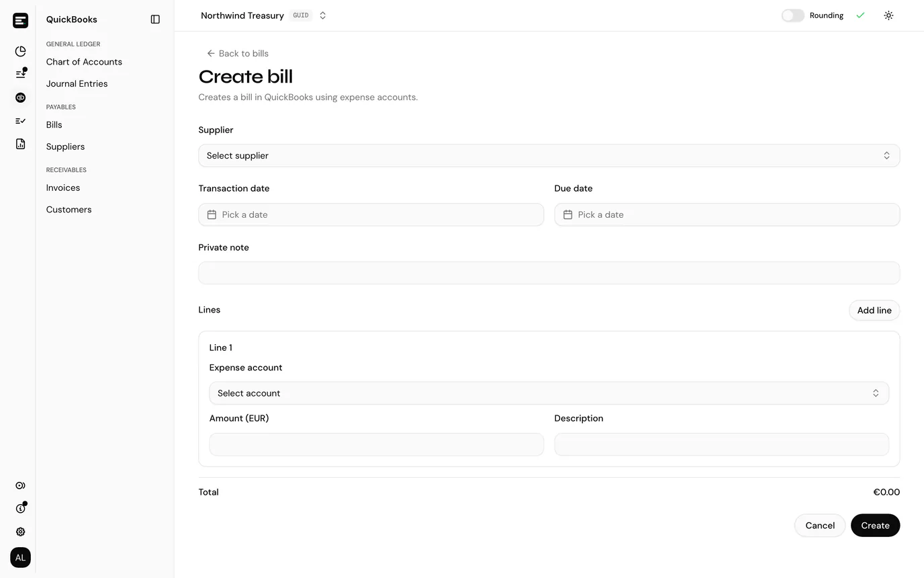Open the checklist icon in the rail
The height and width of the screenshot is (578, 924).
[20, 121]
